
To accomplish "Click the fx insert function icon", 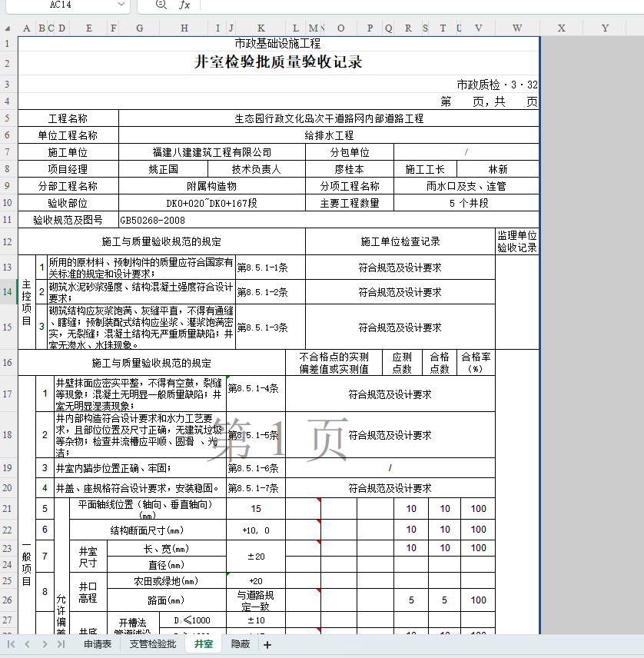I will point(184,5).
